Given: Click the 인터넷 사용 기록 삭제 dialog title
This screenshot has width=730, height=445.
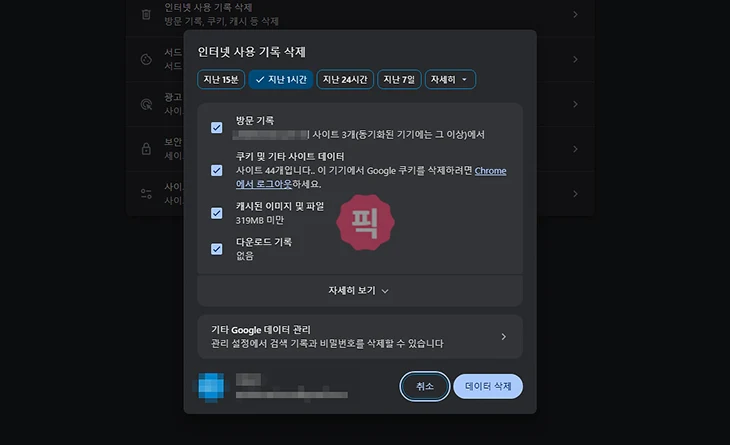Looking at the screenshot, I should pos(251,52).
